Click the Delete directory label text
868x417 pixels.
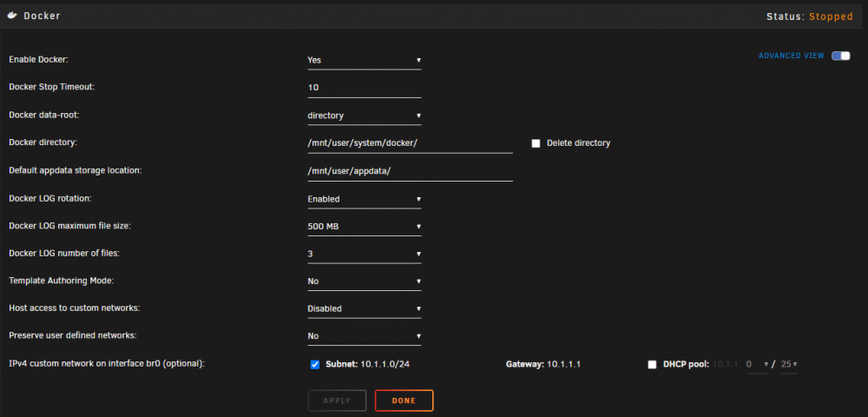click(578, 143)
